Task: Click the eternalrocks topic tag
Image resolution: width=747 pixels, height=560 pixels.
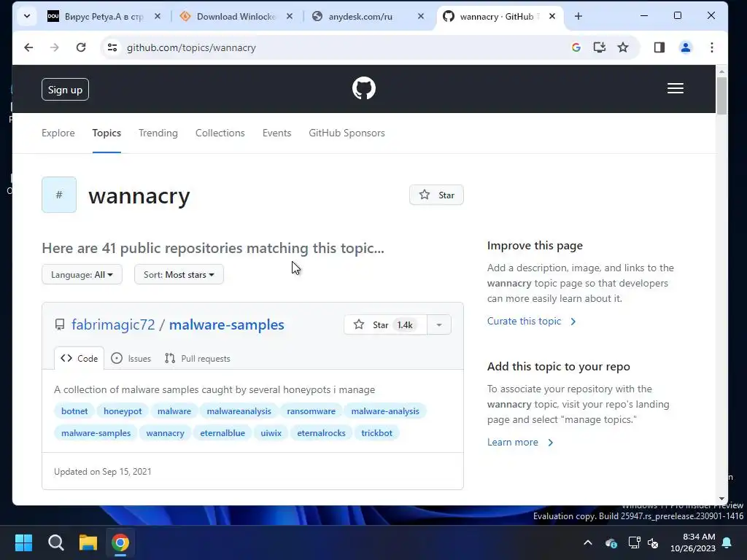Action: 321,433
